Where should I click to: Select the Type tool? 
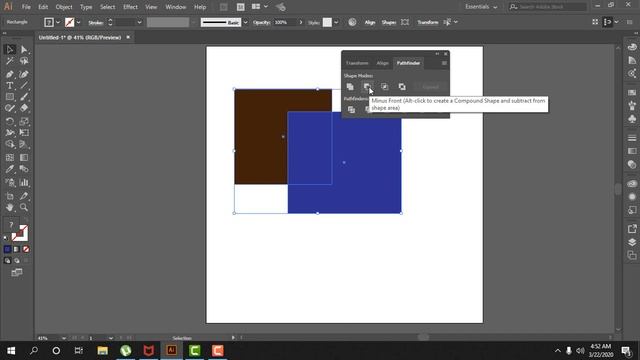pos(10,86)
